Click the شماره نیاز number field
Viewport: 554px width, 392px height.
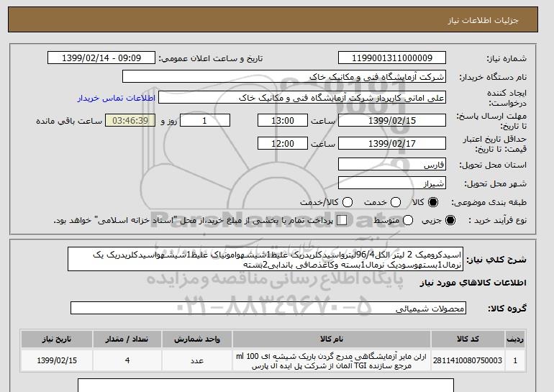[392, 58]
